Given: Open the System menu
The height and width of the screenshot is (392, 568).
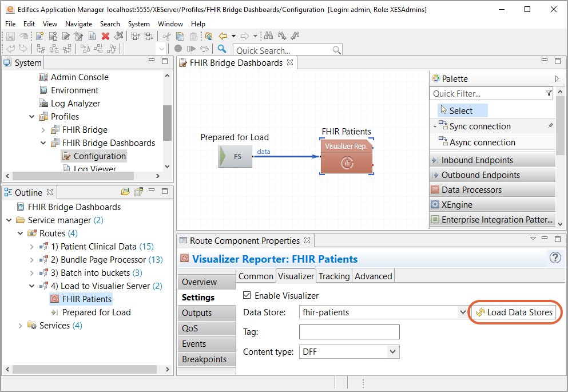Looking at the screenshot, I should pyautogui.click(x=139, y=24).
